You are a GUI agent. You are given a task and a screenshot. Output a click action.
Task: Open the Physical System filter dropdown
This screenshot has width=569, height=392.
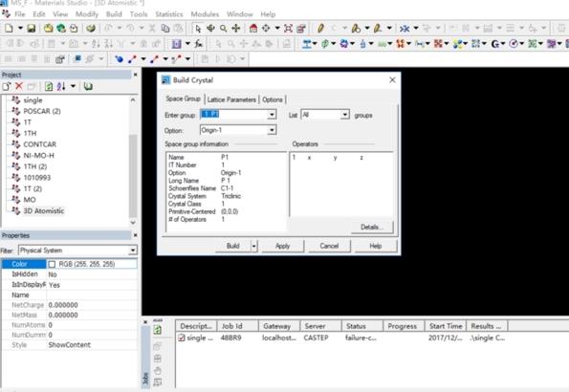tap(133, 250)
